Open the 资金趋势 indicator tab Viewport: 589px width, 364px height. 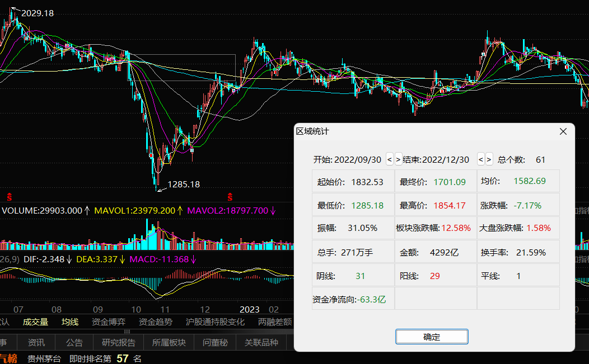(156, 322)
